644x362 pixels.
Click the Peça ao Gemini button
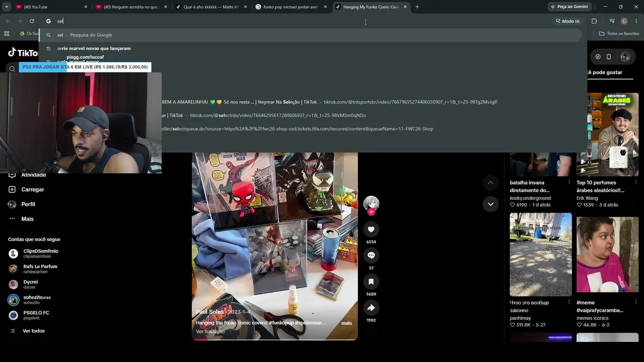[569, 7]
